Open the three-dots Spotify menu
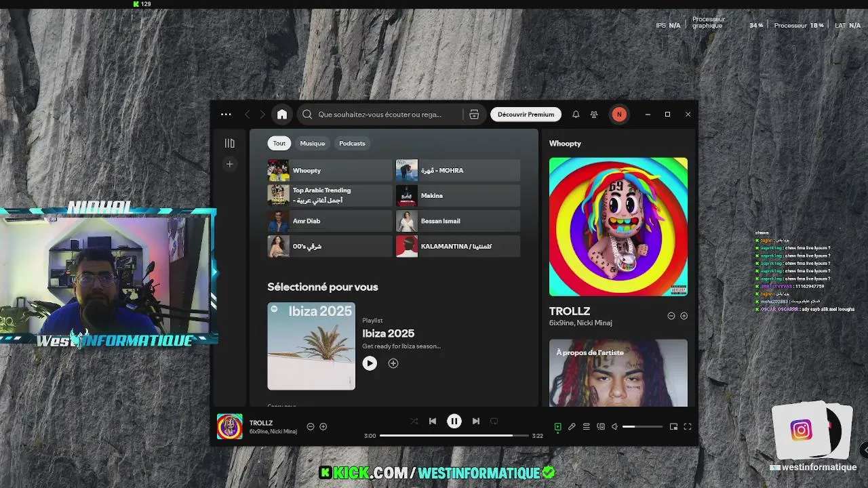The image size is (868, 488). [226, 115]
